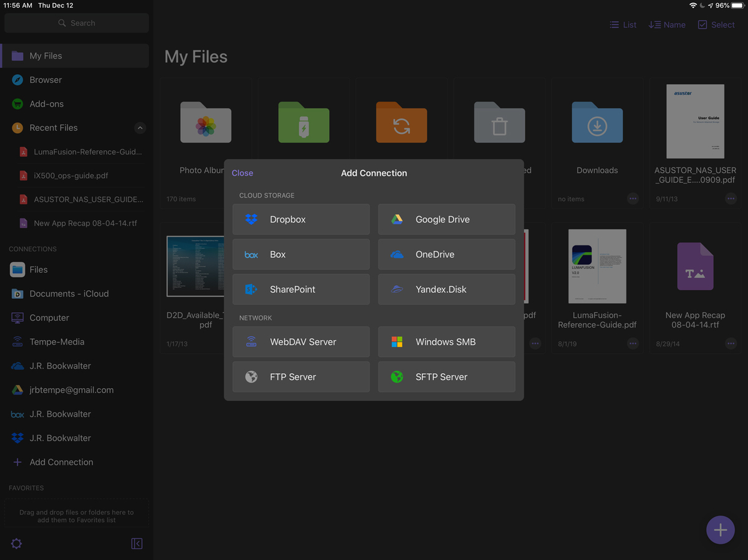Click the OneDrive cloud icon in dialog
The width and height of the screenshot is (748, 560).
(x=397, y=255)
